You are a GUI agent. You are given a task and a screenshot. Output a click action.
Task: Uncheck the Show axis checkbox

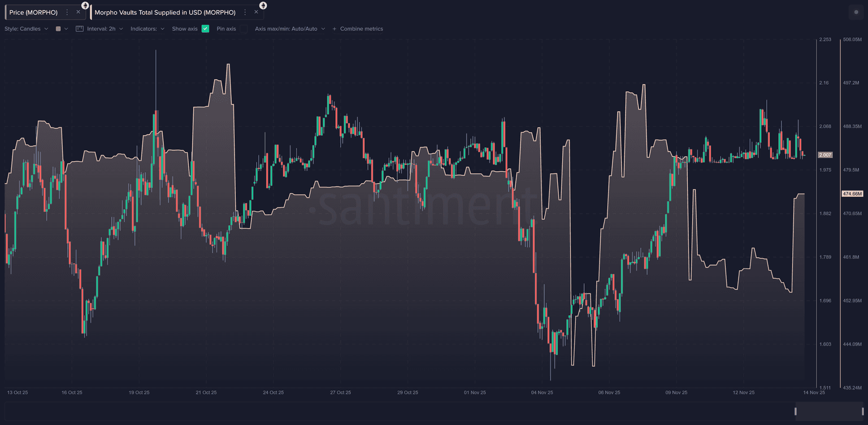(205, 29)
